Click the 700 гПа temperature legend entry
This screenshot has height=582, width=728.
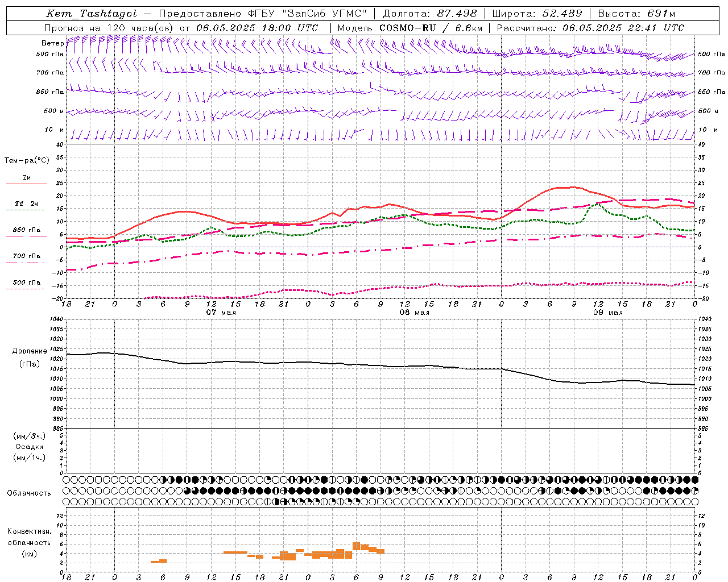[x=27, y=256]
